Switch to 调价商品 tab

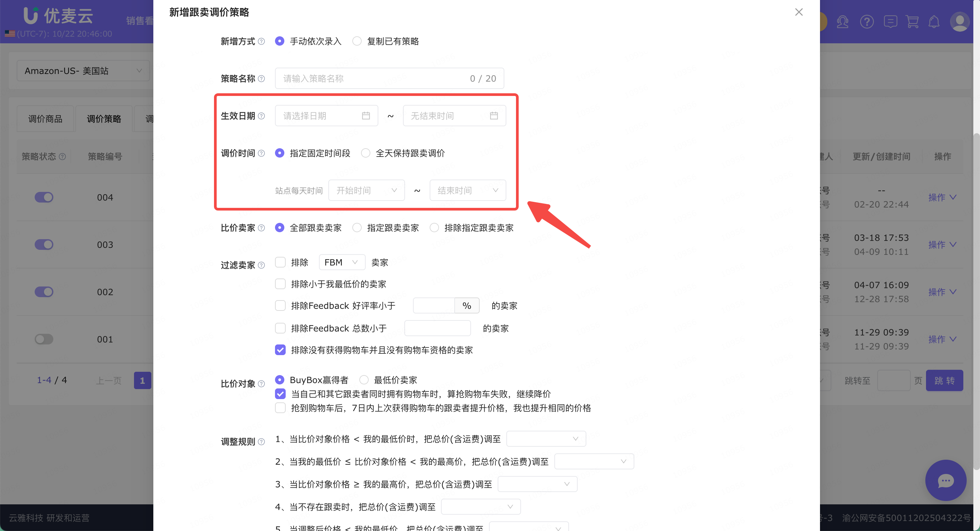(x=45, y=119)
